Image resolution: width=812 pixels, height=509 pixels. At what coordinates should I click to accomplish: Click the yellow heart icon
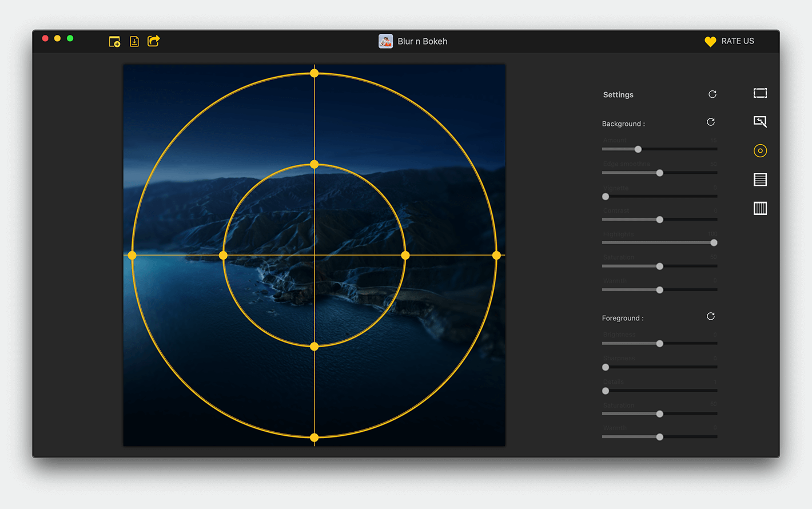[710, 42]
